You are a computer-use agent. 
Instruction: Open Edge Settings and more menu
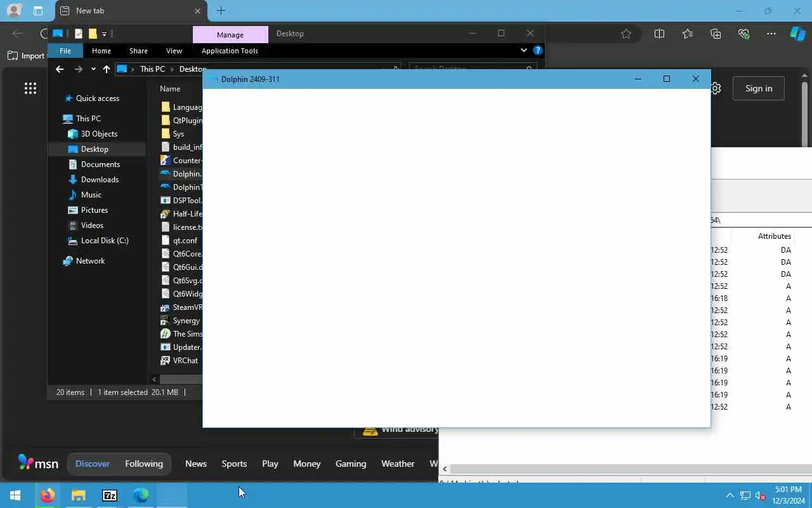coord(771,34)
